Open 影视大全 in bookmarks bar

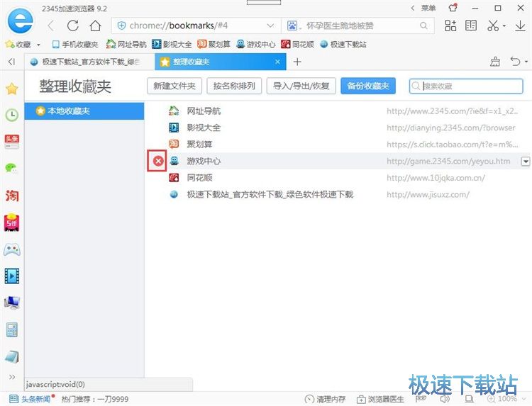(172, 45)
